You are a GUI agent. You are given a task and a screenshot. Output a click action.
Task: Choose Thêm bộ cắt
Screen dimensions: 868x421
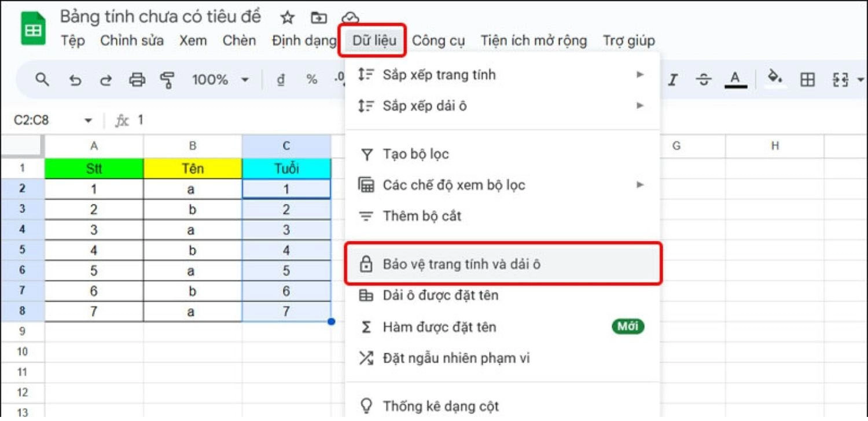click(502, 216)
